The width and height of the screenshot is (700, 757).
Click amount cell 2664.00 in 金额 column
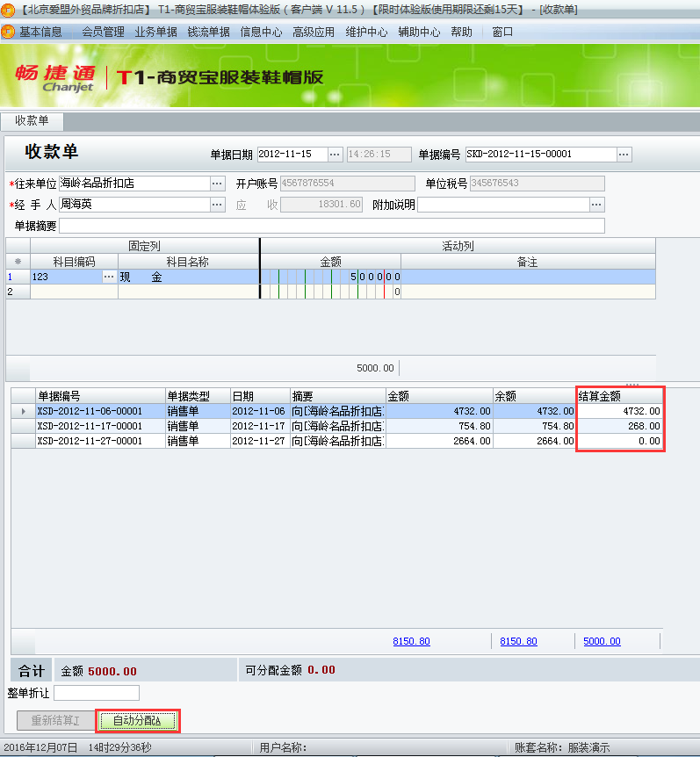pos(439,441)
